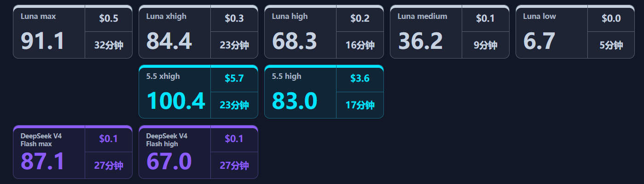This screenshot has height=184, width=644.
Task: Click the $0.5 cost on Luna max
Action: coord(109,18)
